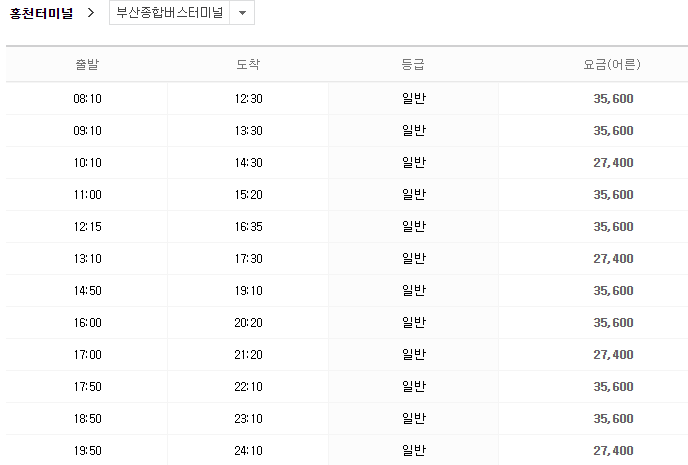Image resolution: width=688 pixels, height=465 pixels.
Task: Click the 21:20 arrival time
Action: tap(249, 355)
